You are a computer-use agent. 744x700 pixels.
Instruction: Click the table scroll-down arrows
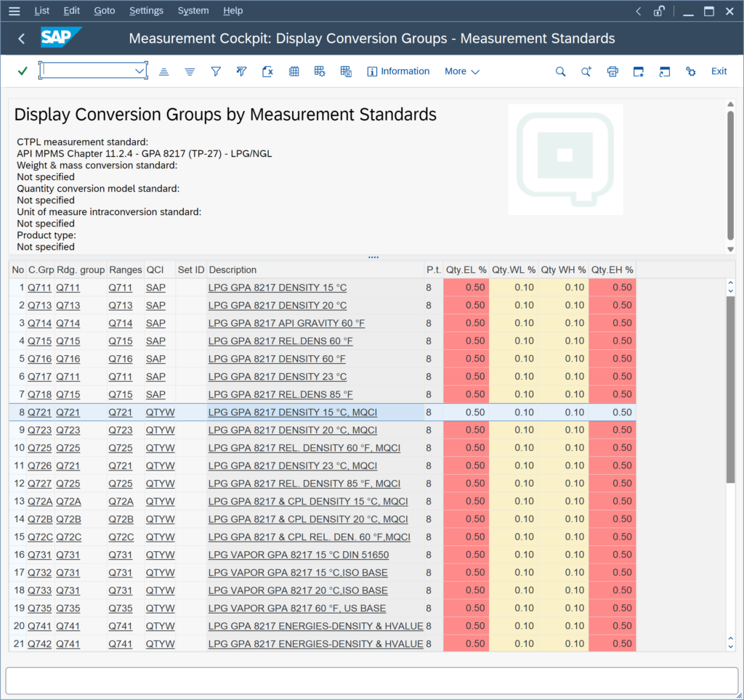click(x=731, y=643)
